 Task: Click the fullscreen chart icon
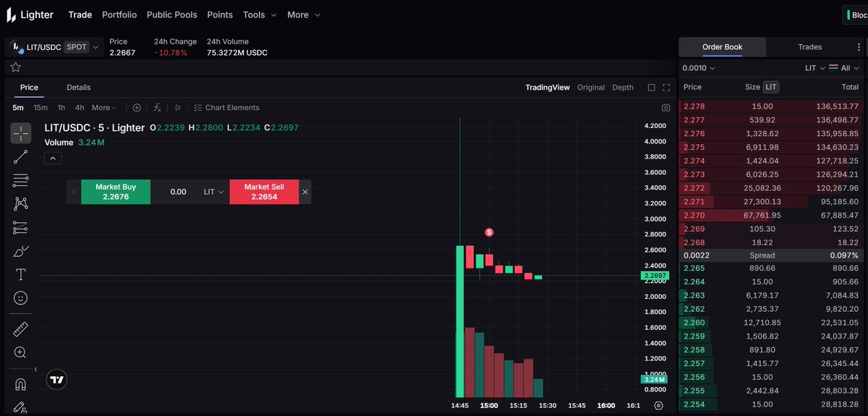coord(666,88)
